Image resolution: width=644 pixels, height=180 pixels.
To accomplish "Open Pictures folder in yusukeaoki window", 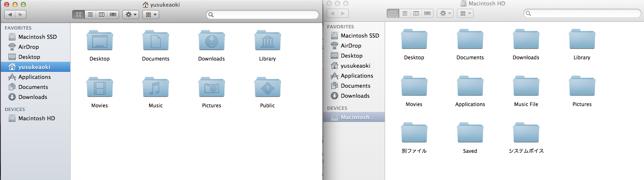I will (211, 88).
